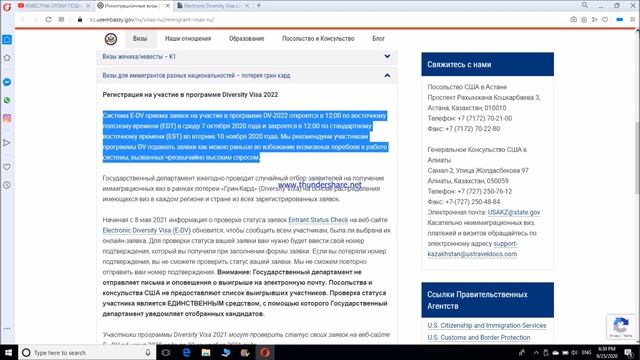Open a new browser tab
Image resolution: width=640 pixels, height=360 pixels.
click(x=258, y=6)
